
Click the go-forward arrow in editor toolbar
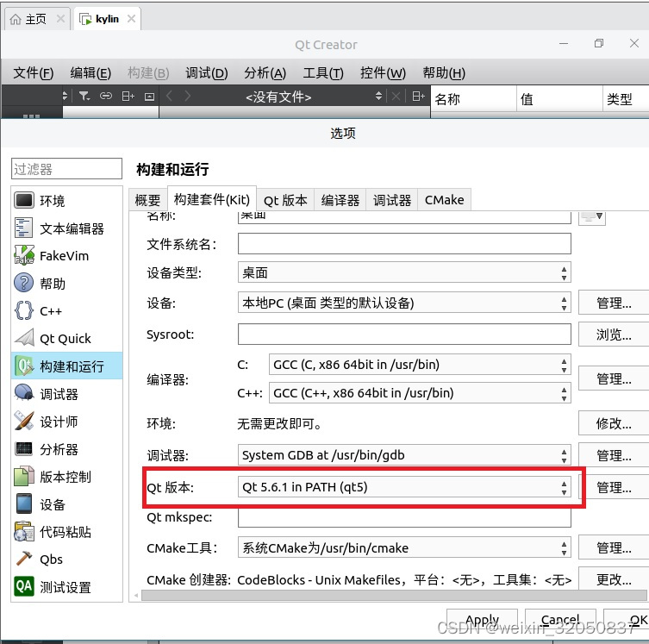(188, 96)
